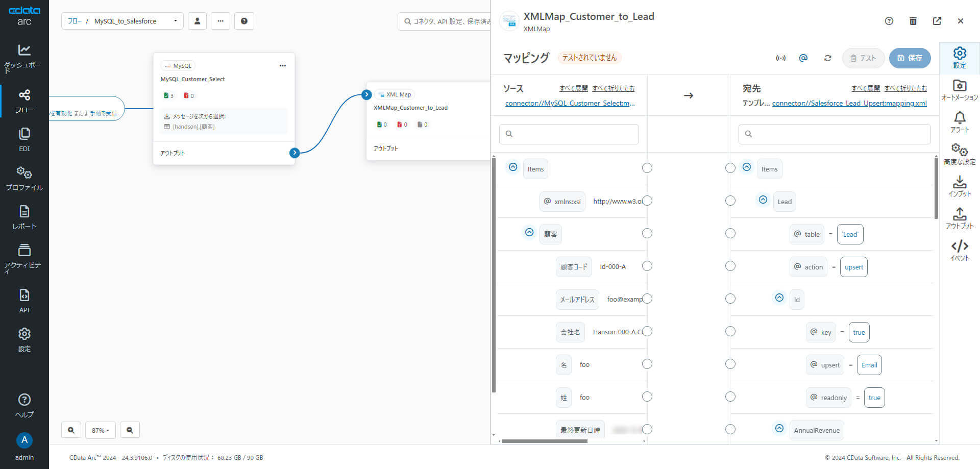Select destination mapping circle for Lead row
This screenshot has height=469, width=980.
(730, 201)
